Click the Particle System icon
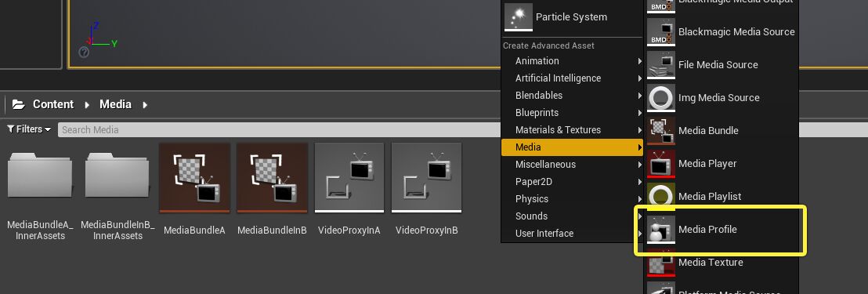Image resolution: width=868 pixels, height=294 pixels. click(x=518, y=16)
